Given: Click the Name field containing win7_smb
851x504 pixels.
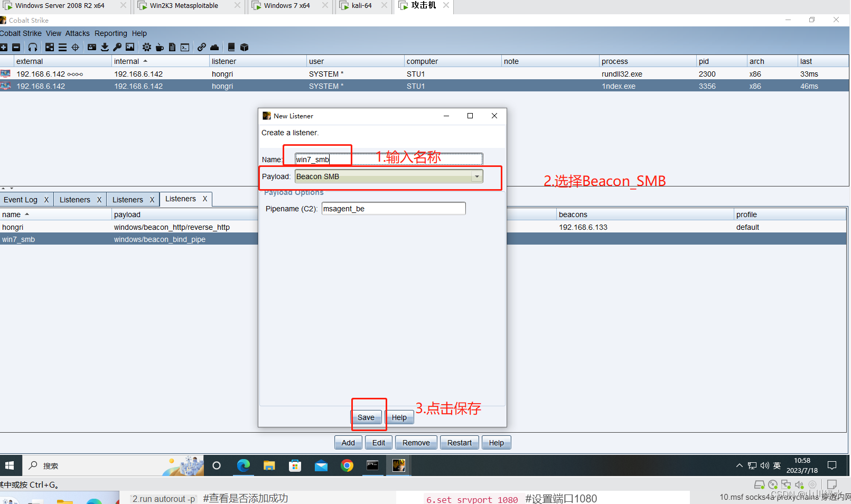Looking at the screenshot, I should coord(389,159).
